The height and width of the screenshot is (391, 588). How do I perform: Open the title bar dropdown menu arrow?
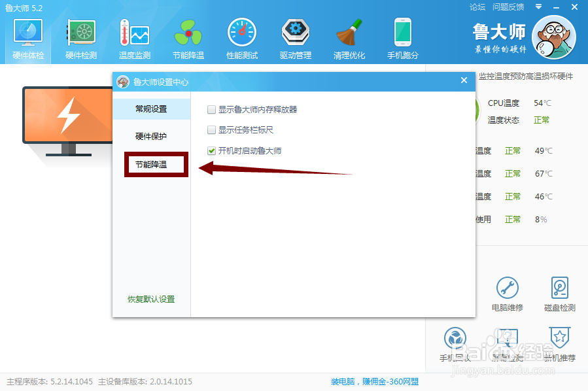(538, 7)
